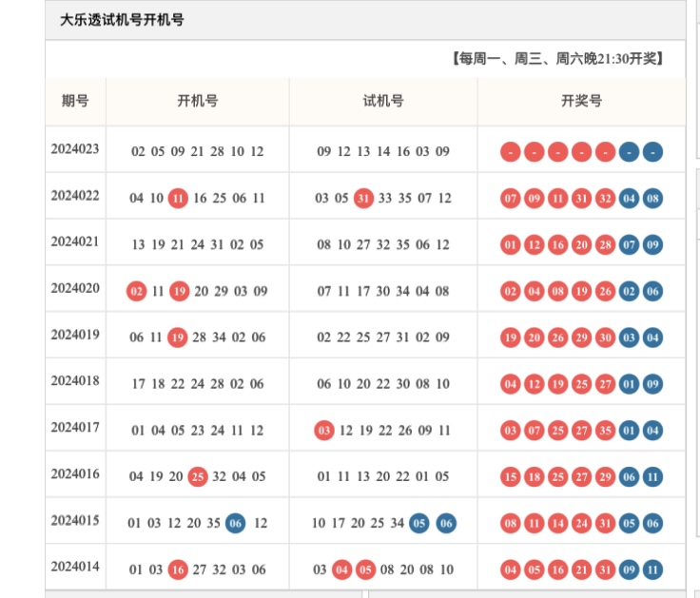
Task: Open period 2024023 entry
Action: (75, 149)
